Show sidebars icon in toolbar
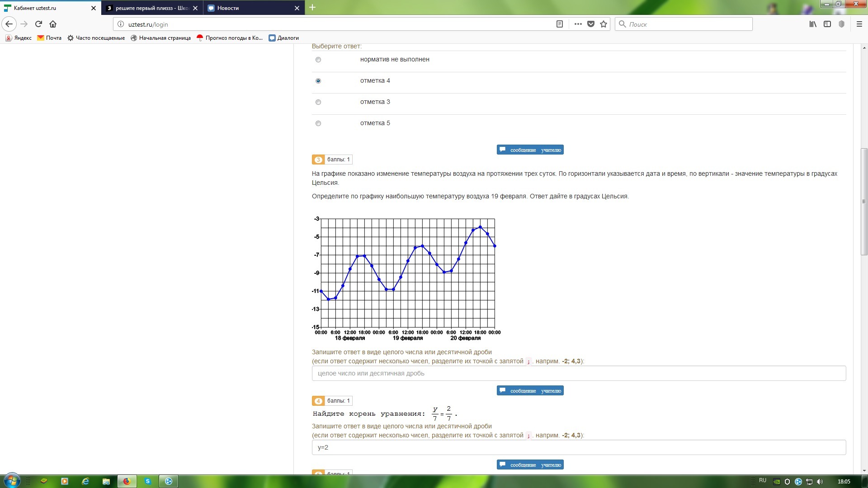This screenshot has width=868, height=488. point(827,24)
